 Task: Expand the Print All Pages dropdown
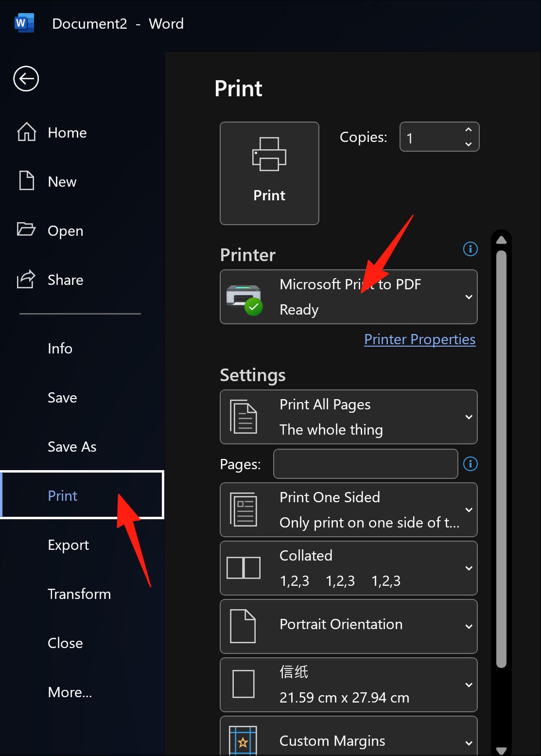click(x=349, y=417)
